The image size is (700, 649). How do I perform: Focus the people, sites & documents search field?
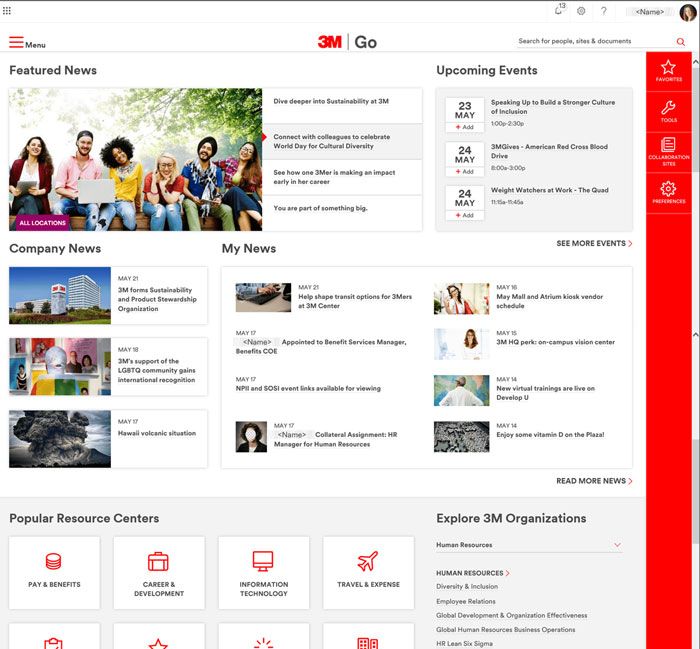coord(595,41)
